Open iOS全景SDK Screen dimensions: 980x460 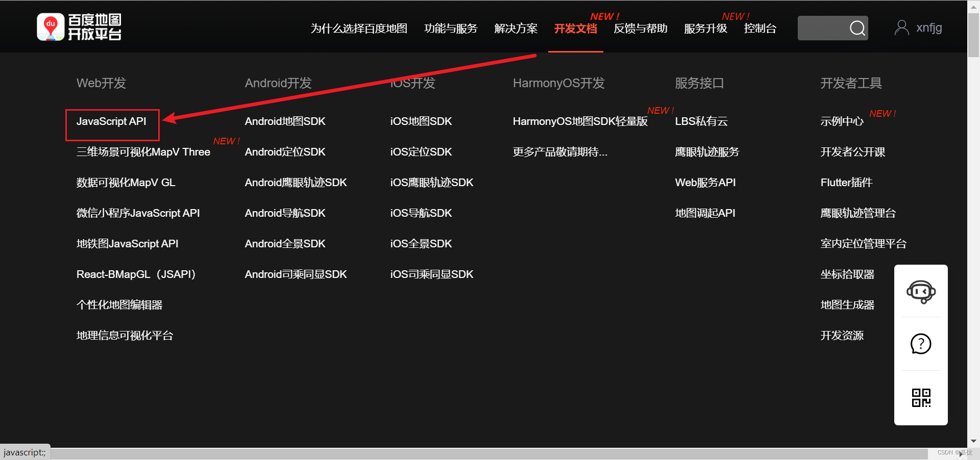pyautogui.click(x=421, y=244)
